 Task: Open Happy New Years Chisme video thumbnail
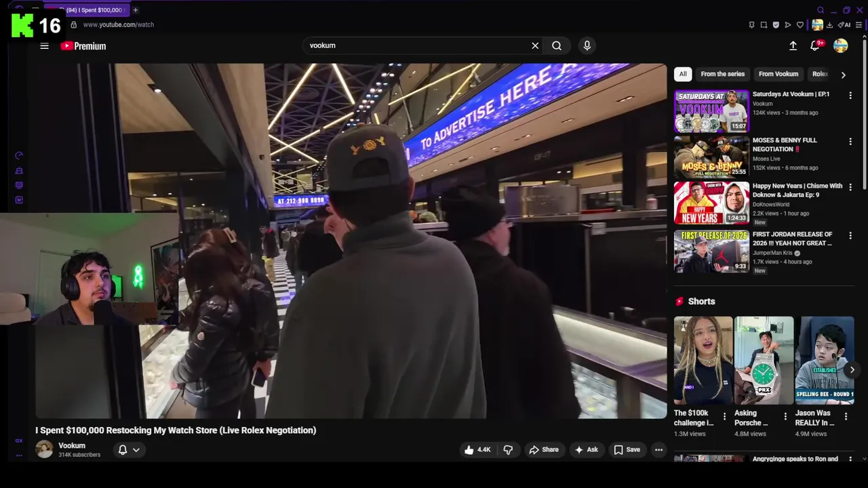pos(711,203)
